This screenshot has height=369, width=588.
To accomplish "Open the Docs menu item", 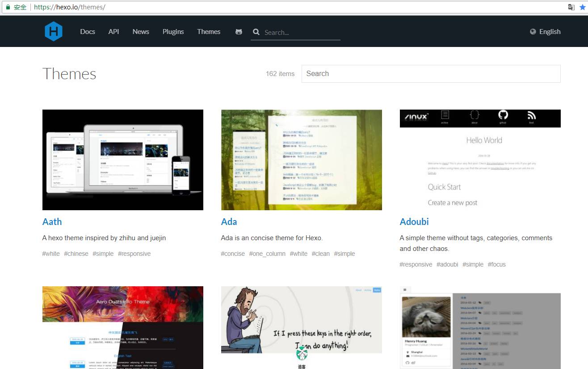I will tap(88, 32).
